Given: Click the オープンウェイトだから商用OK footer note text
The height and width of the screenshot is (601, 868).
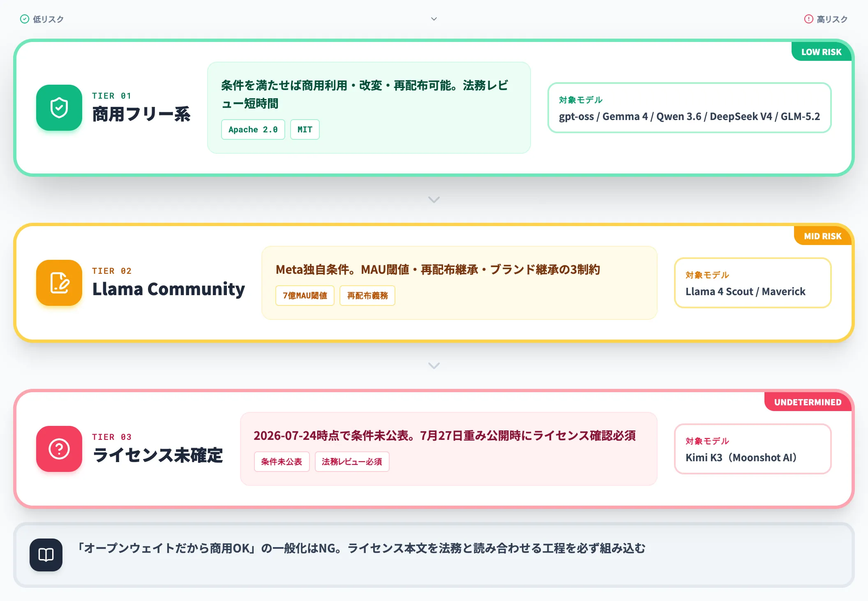Looking at the screenshot, I should pos(361,548).
